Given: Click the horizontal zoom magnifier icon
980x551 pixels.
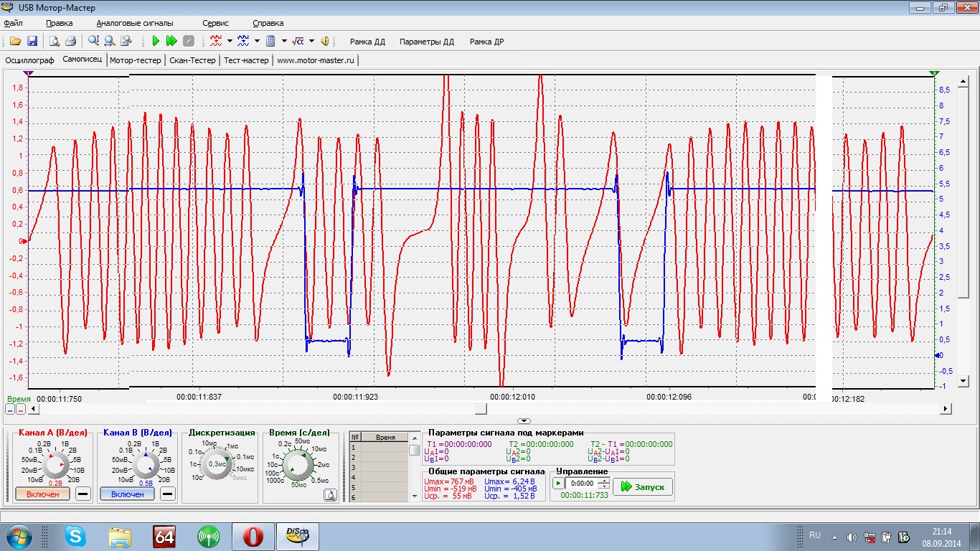Looking at the screenshot, I should point(110,42).
